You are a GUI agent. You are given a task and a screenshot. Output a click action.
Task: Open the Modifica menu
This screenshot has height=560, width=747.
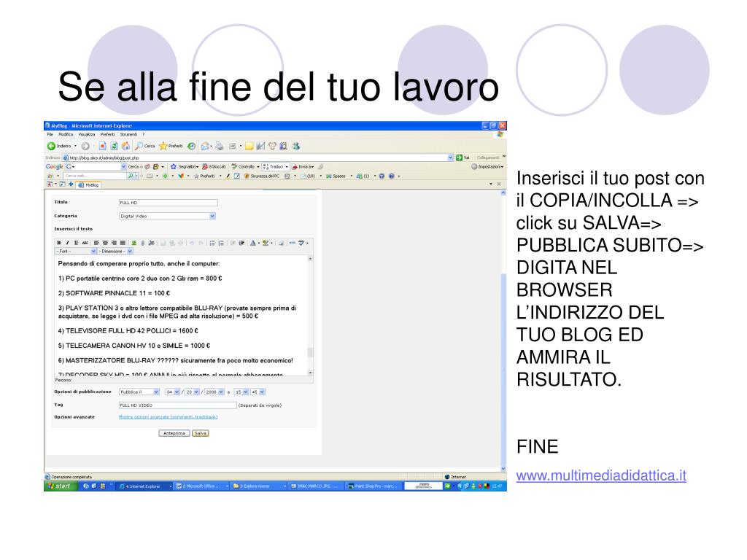(x=66, y=135)
